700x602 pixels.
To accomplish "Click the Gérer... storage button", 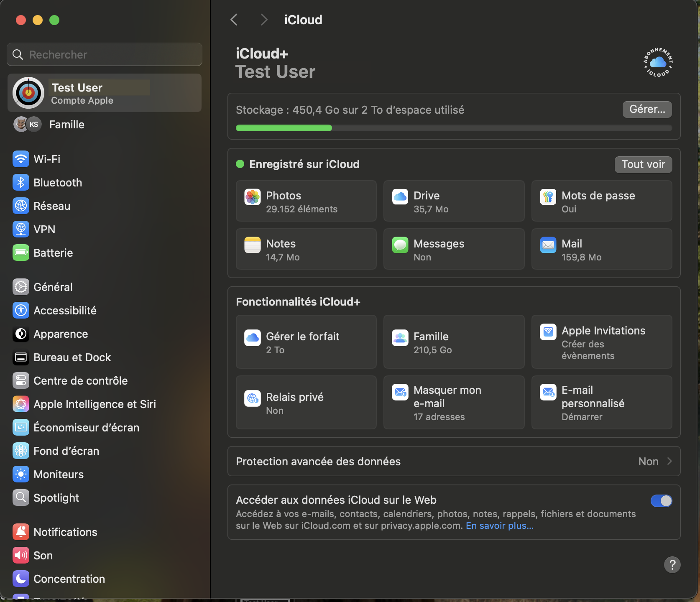I will [647, 110].
